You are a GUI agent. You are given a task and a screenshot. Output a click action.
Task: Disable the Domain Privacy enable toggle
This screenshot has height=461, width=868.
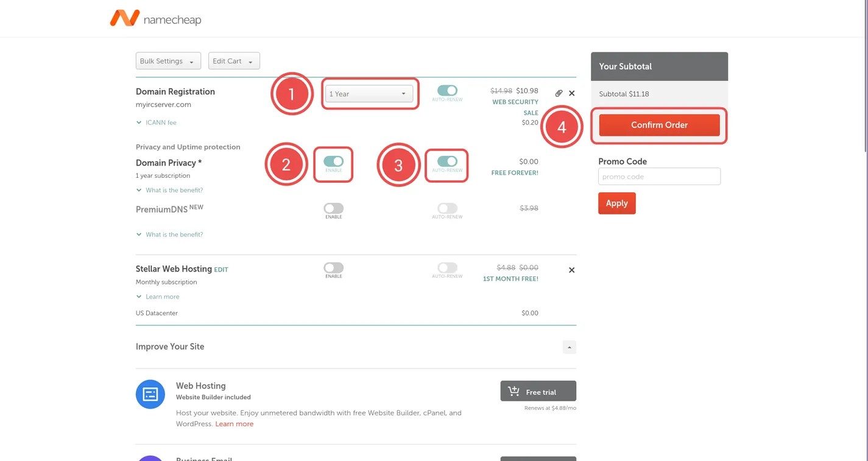(x=333, y=161)
